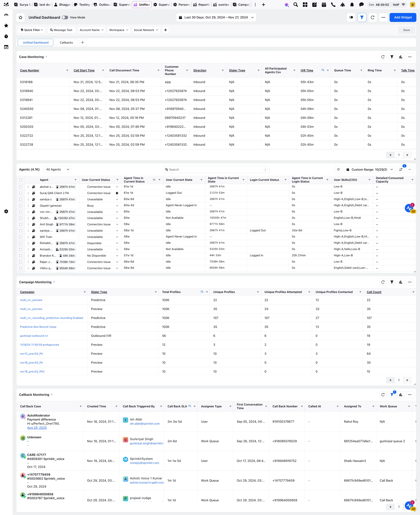The image size is (420, 515).
Task: Star the Unified Dashboard as favorite
Action: pyautogui.click(x=21, y=17)
